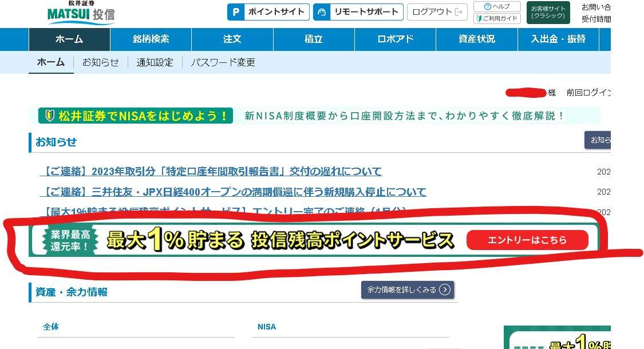Select the ホーム main navigation tab
The image size is (644, 349).
tap(69, 39)
